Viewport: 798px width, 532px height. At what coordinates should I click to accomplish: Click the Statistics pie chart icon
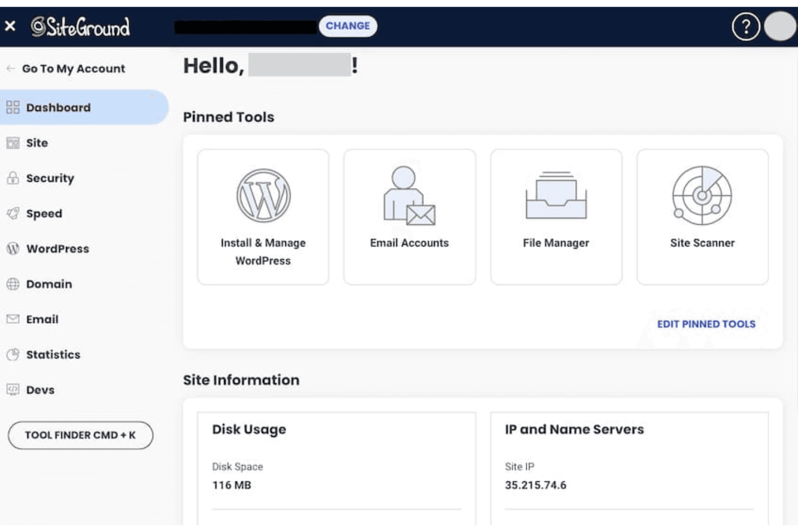[x=13, y=355]
